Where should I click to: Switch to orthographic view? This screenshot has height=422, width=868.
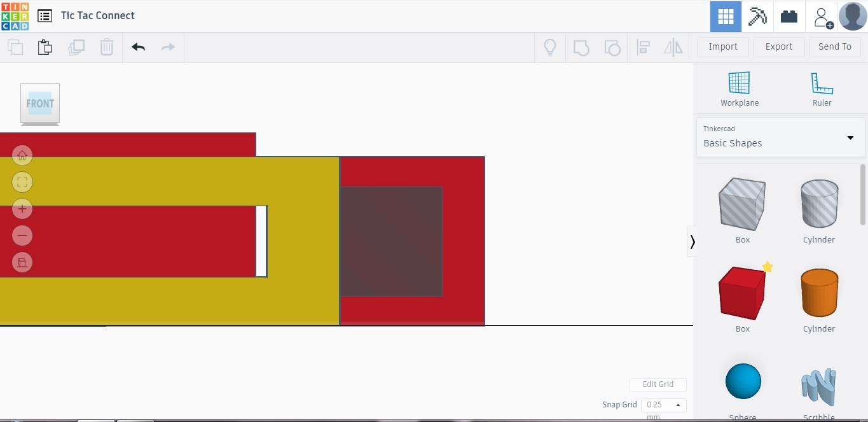[22, 262]
